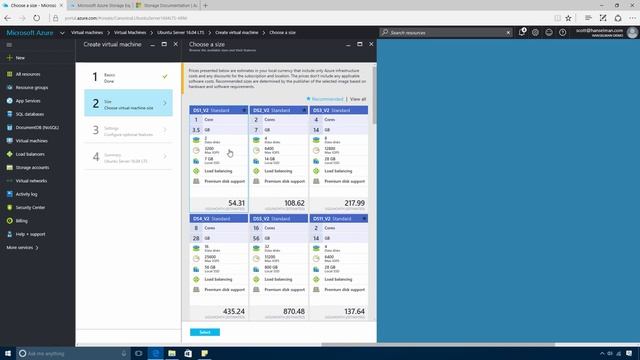Click the feedback smiley icon
The width and height of the screenshot is (640, 360).
tap(549, 32)
